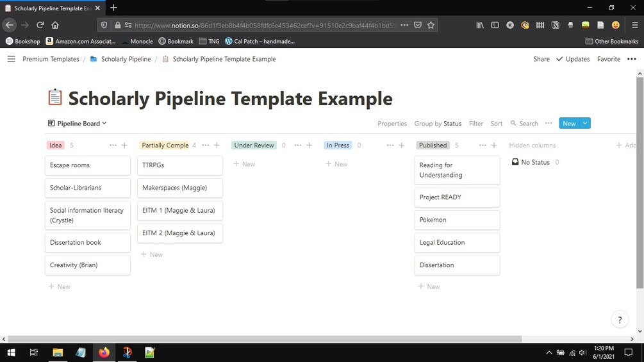Add new item below Published cards
644x362 pixels.
pos(429,286)
